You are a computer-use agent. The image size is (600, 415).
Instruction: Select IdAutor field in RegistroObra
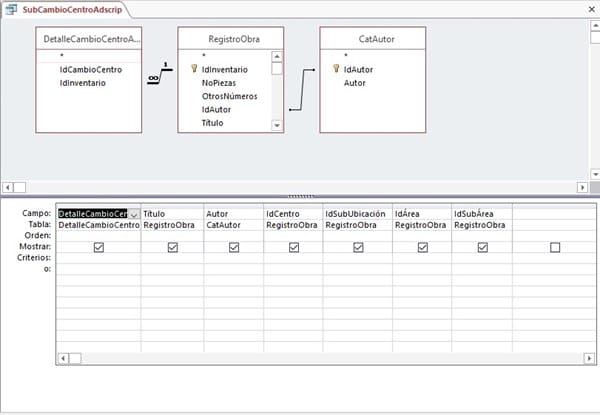[216, 110]
